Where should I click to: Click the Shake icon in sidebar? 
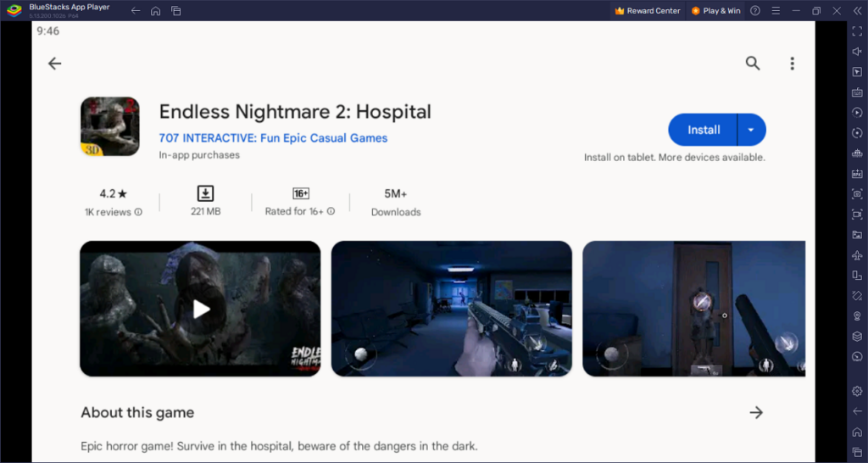click(857, 296)
